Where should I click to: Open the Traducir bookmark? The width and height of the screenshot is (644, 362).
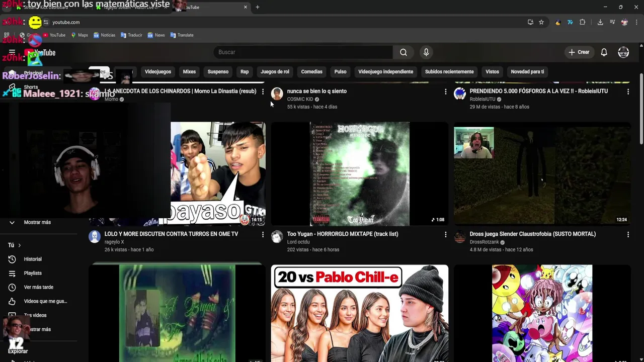(x=131, y=35)
